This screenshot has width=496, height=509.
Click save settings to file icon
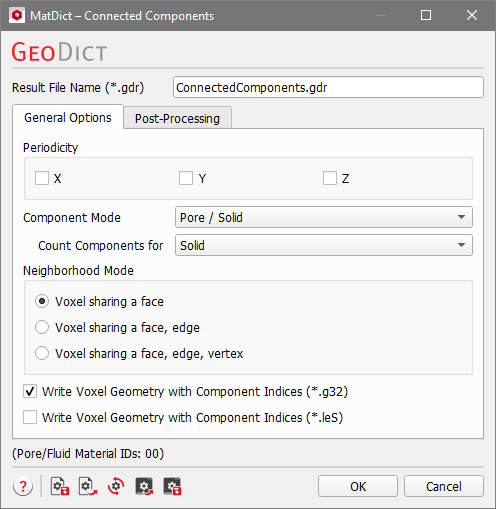60,486
